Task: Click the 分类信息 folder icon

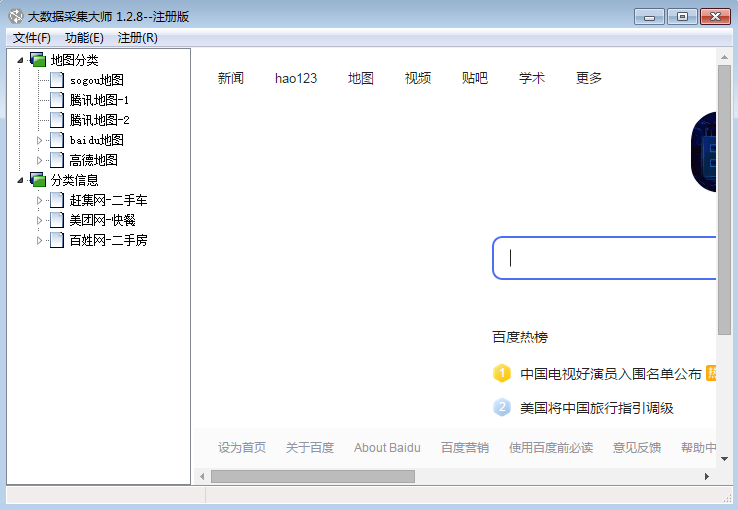Action: 38,180
